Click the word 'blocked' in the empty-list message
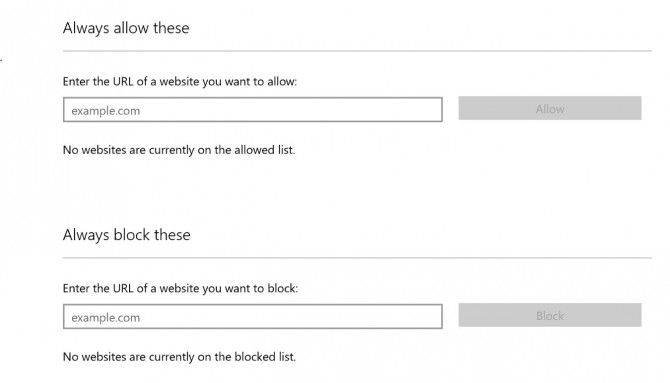670x383 pixels. coord(255,357)
